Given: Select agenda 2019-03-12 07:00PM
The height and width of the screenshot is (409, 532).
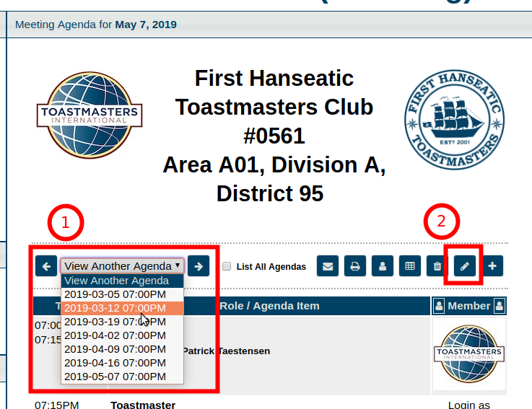Looking at the screenshot, I should (122, 308).
